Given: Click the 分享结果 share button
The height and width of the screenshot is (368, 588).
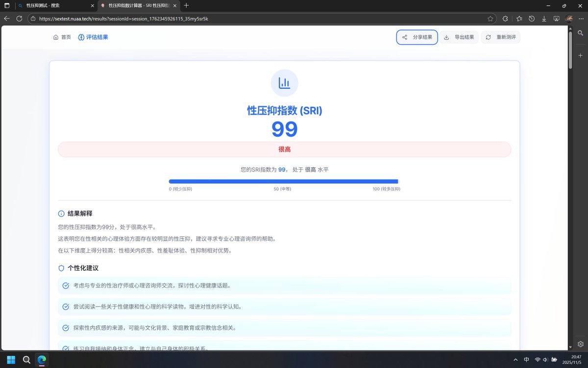Looking at the screenshot, I should pyautogui.click(x=417, y=37).
